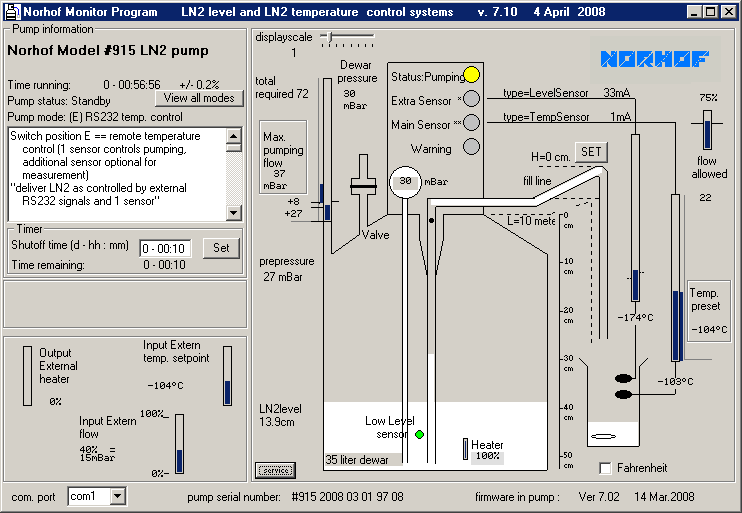Viewport: 742px width, 513px height.
Task: Click the upper black sensor tip in the vessel
Action: (x=624, y=378)
